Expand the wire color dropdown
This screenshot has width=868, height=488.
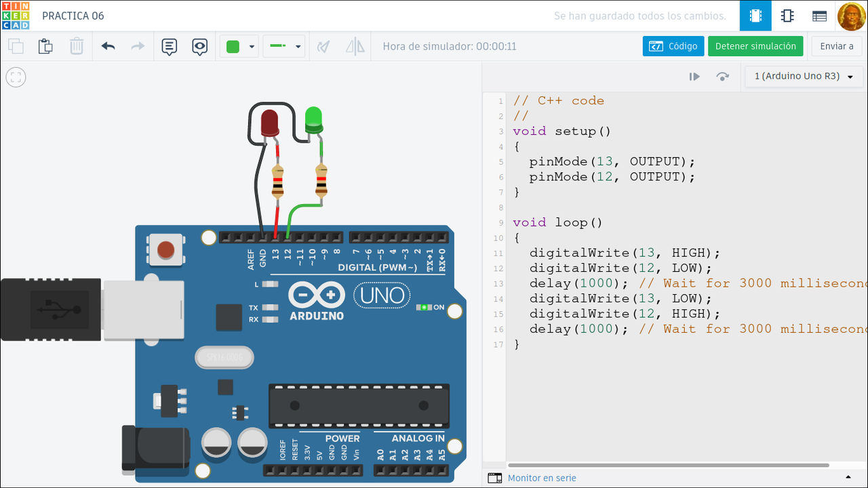(252, 47)
